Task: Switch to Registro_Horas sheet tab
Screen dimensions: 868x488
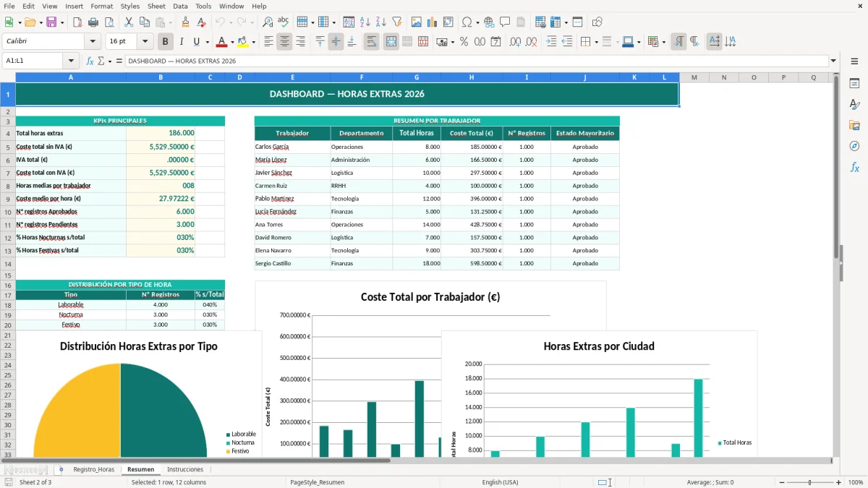Action: 94,469
